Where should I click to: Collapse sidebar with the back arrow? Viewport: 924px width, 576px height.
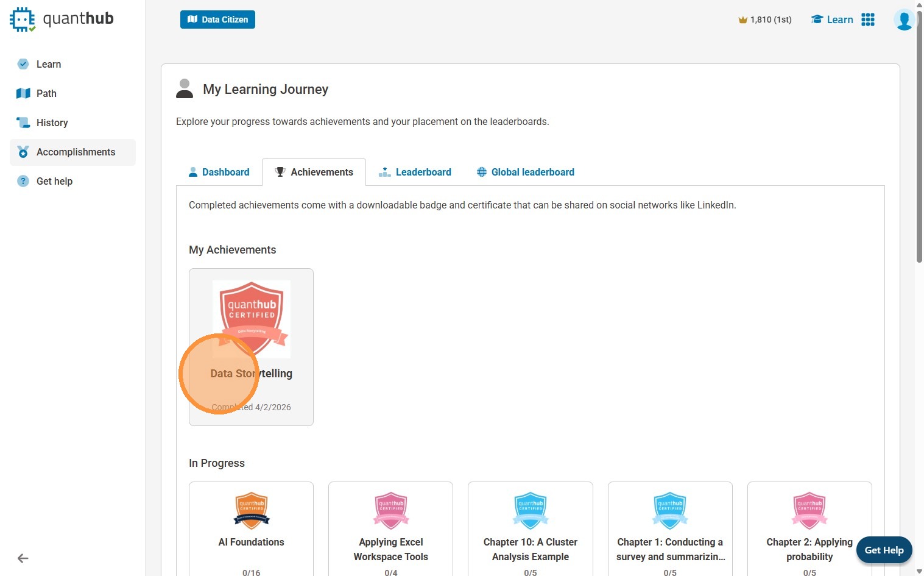23,558
